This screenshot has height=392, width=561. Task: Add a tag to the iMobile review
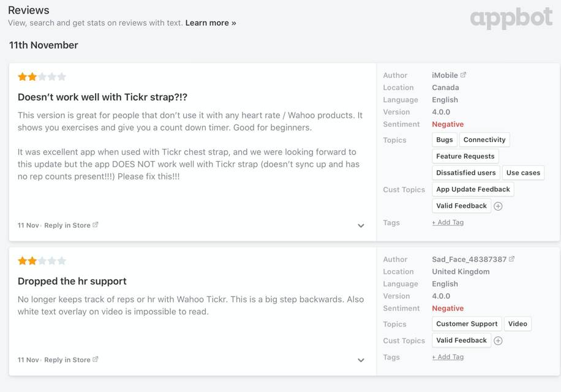pos(448,222)
